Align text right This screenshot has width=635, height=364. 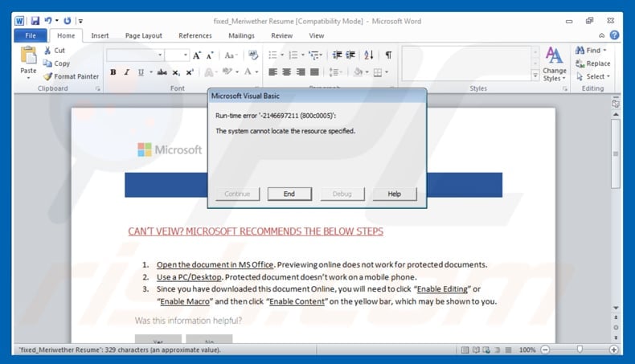tap(301, 72)
